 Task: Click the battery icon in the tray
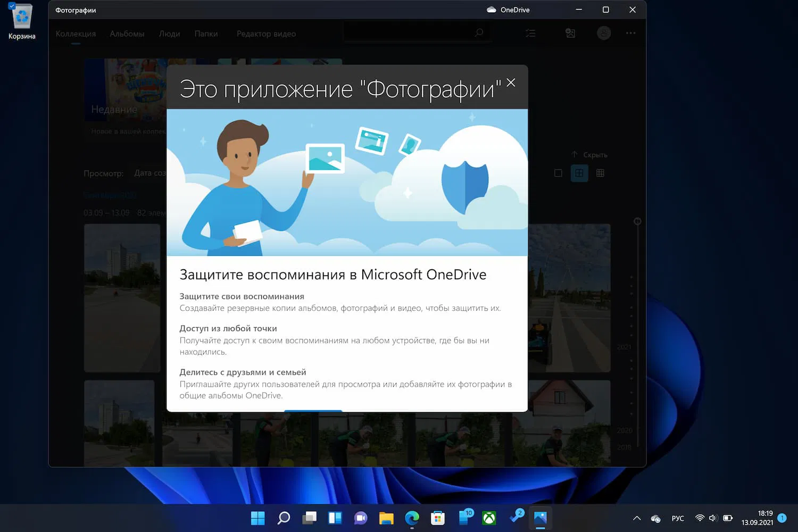(x=728, y=518)
